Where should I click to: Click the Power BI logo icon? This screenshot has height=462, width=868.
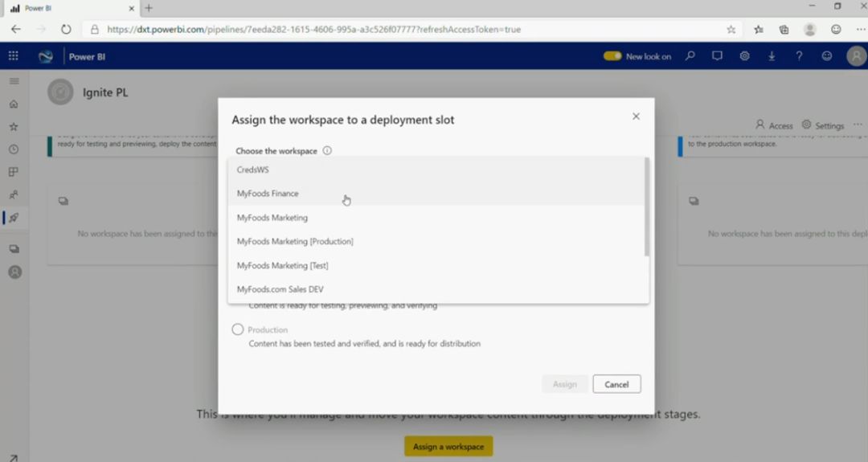pos(46,56)
